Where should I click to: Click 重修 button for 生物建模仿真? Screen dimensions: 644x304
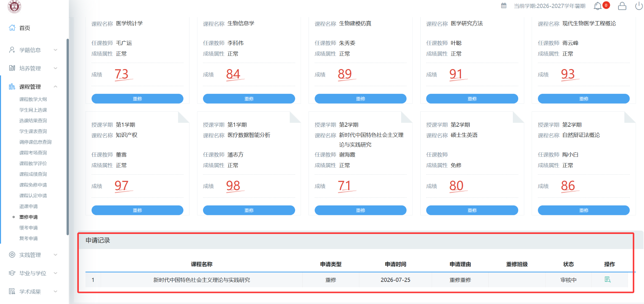[x=361, y=99]
